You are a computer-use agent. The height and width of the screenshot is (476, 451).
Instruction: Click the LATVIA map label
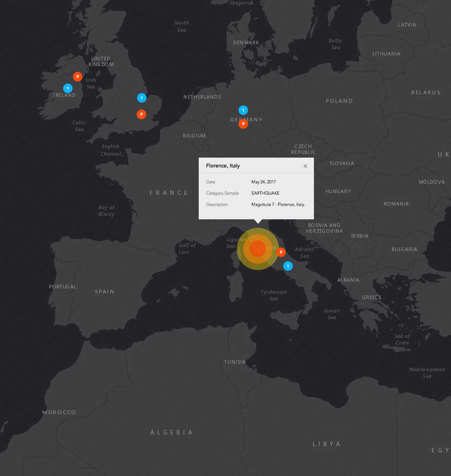[407, 25]
